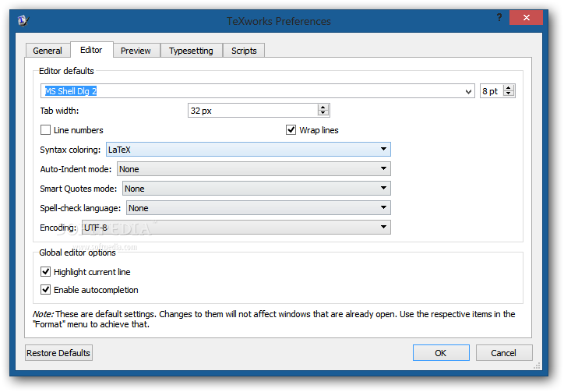Go to the Typesetting tab

coord(191,51)
